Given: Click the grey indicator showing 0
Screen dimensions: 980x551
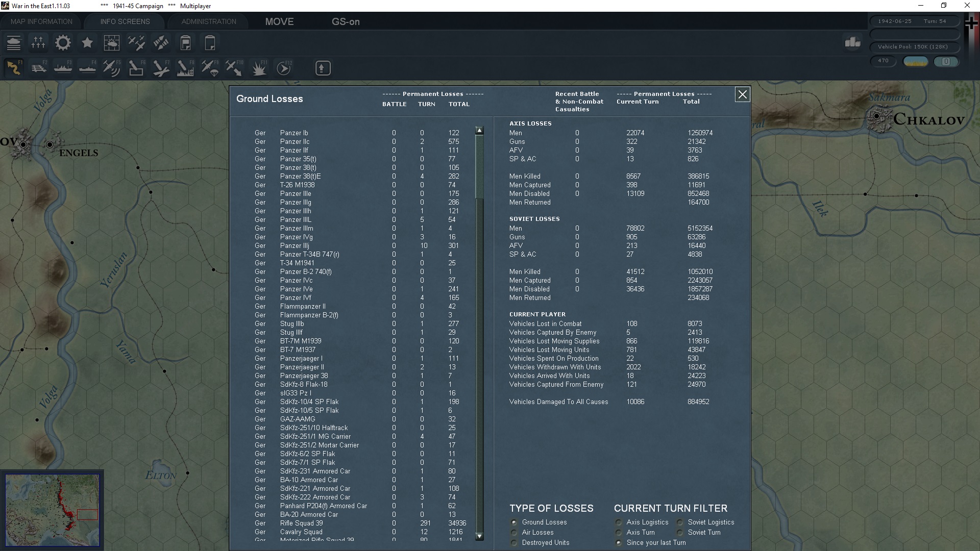Looking at the screenshot, I should (946, 61).
